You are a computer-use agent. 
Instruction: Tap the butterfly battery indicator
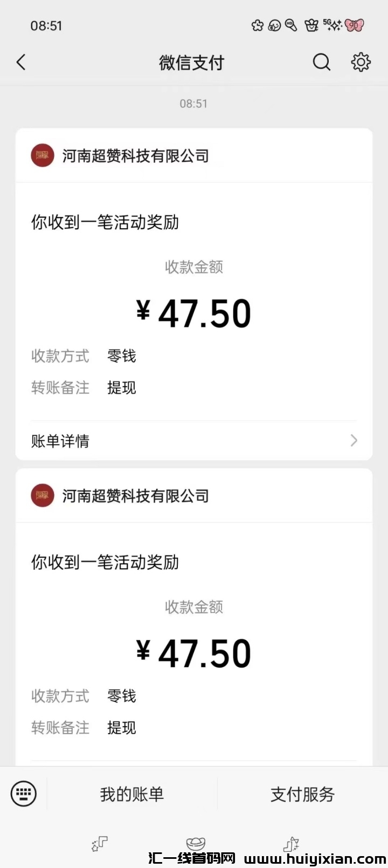pyautogui.click(x=354, y=25)
